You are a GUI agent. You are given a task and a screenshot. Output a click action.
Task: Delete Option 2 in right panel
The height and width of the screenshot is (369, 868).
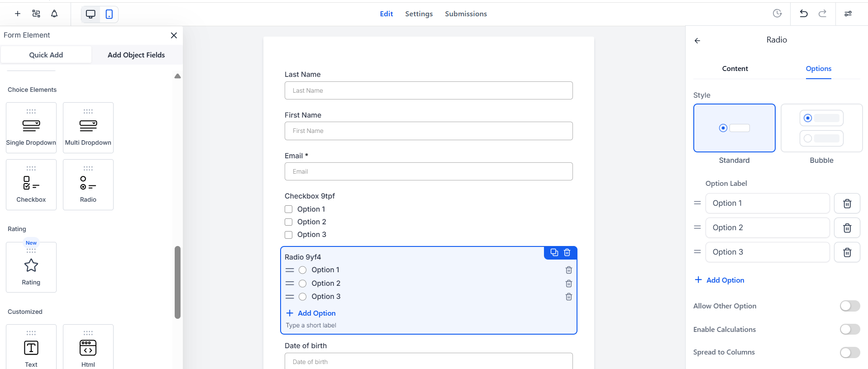click(x=847, y=228)
